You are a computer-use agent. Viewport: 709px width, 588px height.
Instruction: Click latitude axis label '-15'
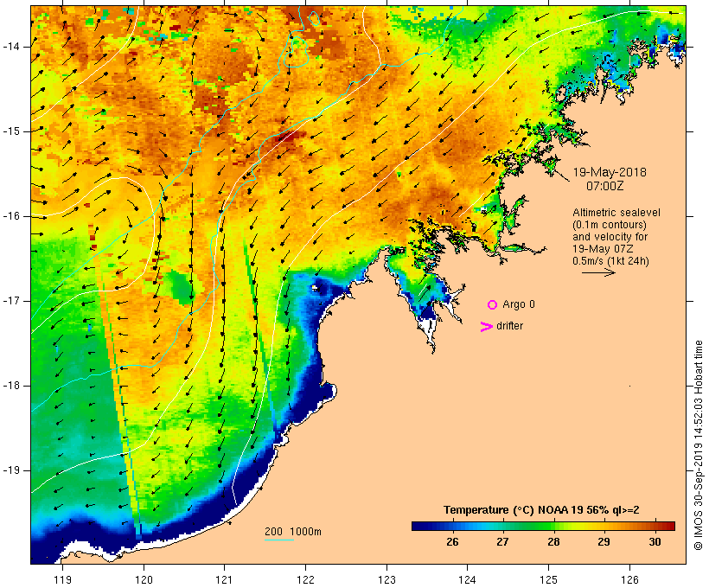coord(11,131)
